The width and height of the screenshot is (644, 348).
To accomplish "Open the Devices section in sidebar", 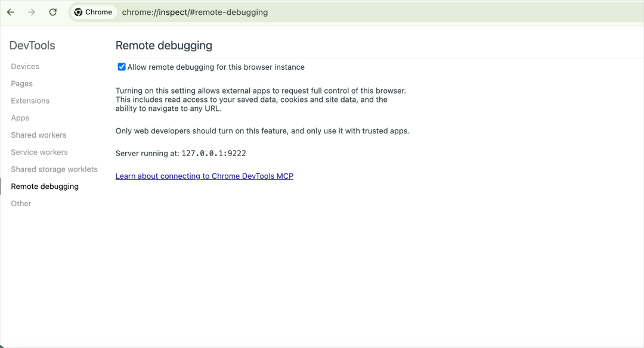I will coord(25,67).
